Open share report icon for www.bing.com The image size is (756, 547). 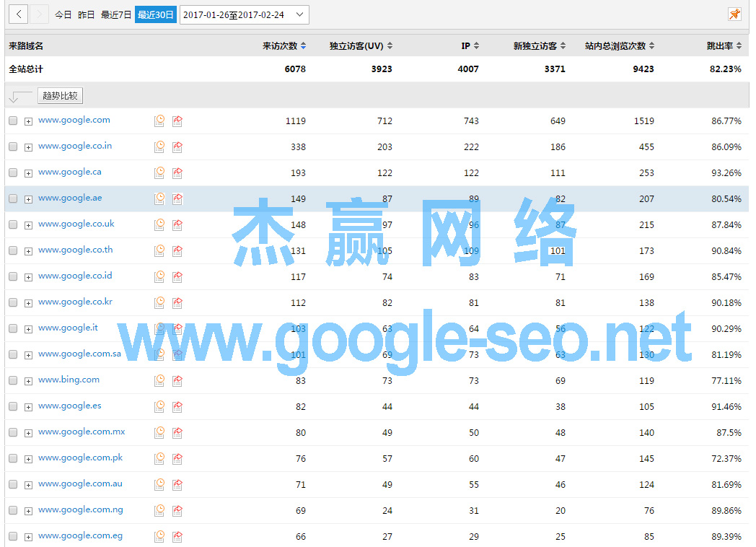click(x=177, y=381)
